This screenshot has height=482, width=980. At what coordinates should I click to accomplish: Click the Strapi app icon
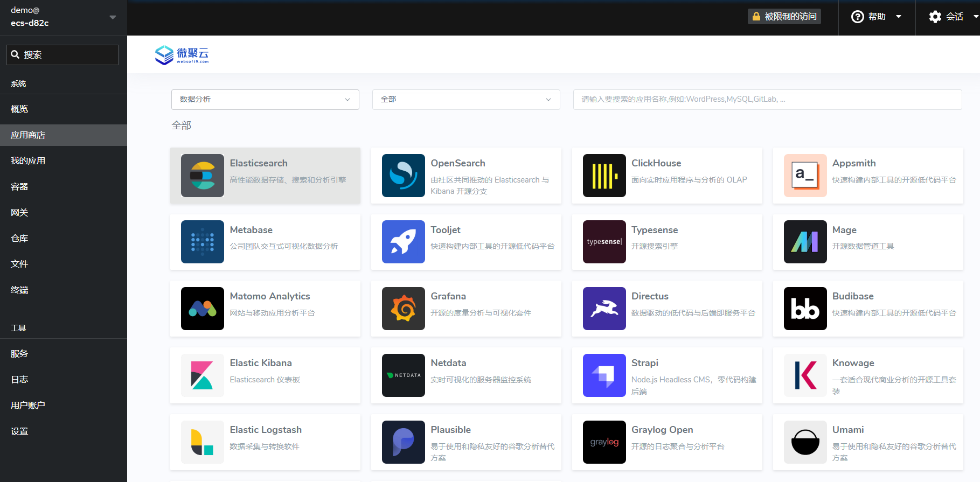604,375
